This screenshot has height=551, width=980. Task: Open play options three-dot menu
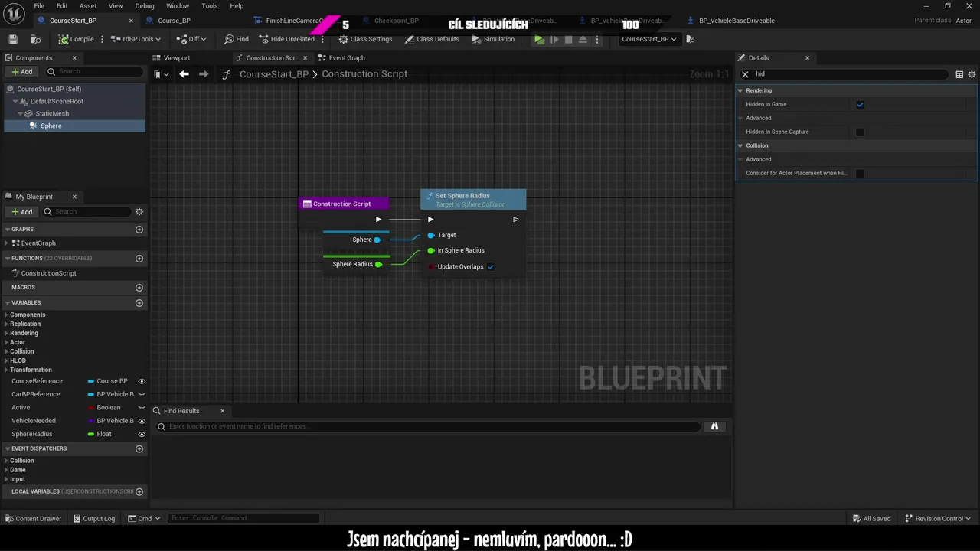596,39
